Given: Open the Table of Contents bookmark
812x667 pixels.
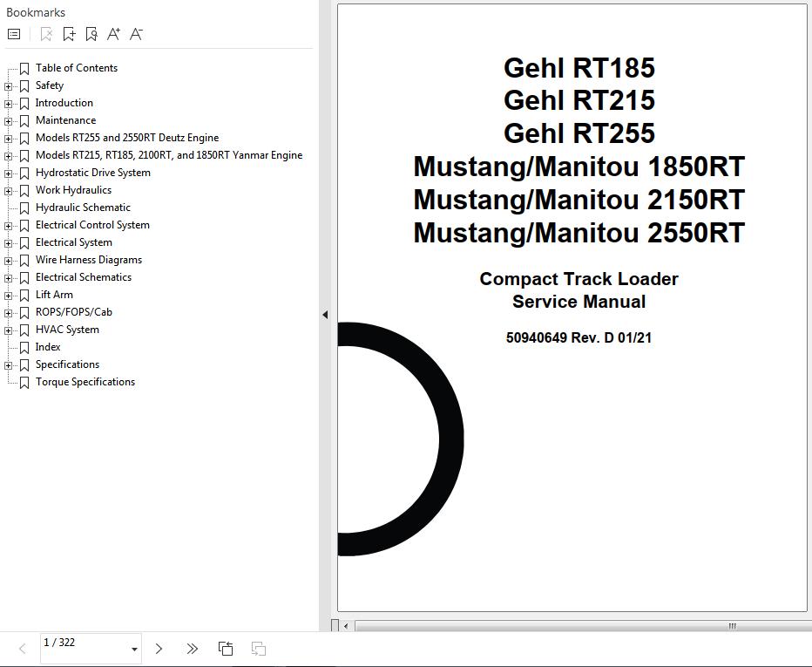Looking at the screenshot, I should 77,68.
